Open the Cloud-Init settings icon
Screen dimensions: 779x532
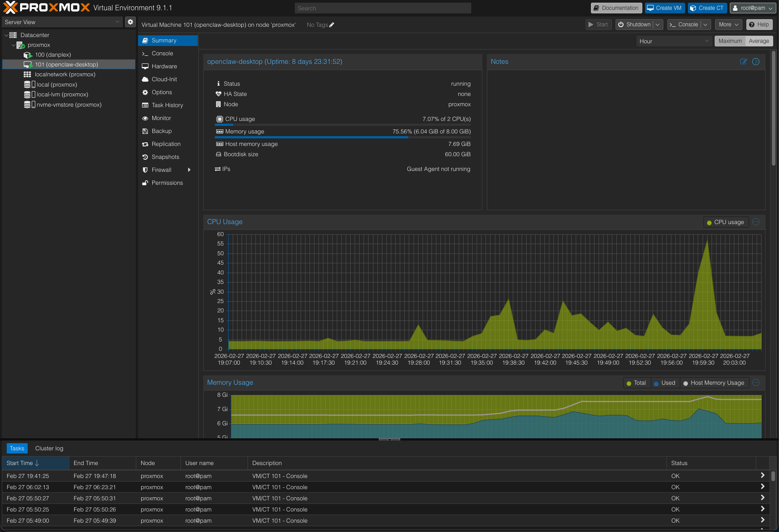(145, 79)
